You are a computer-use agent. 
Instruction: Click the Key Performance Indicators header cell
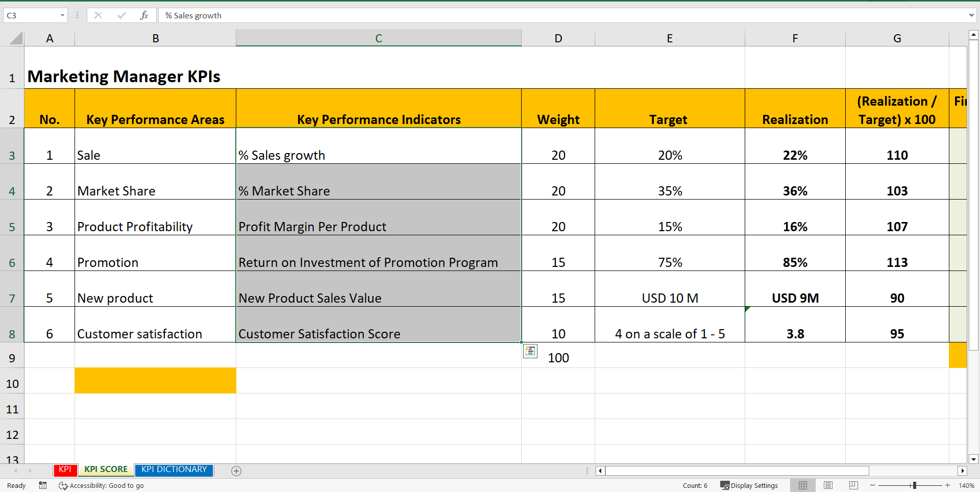click(x=379, y=108)
